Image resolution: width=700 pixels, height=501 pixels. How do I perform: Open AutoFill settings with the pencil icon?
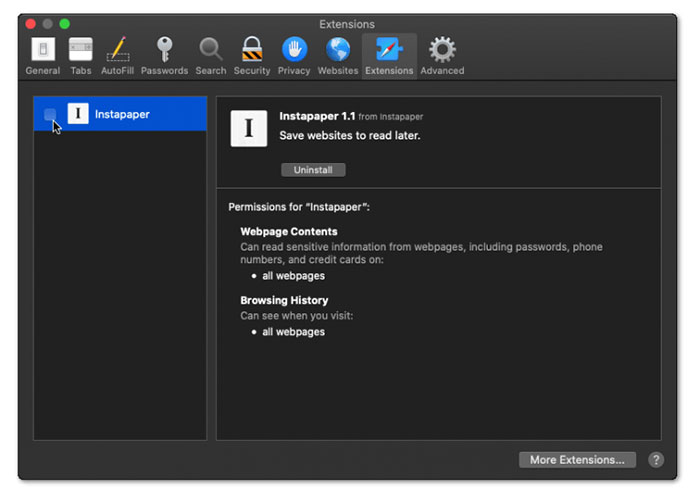[x=117, y=55]
